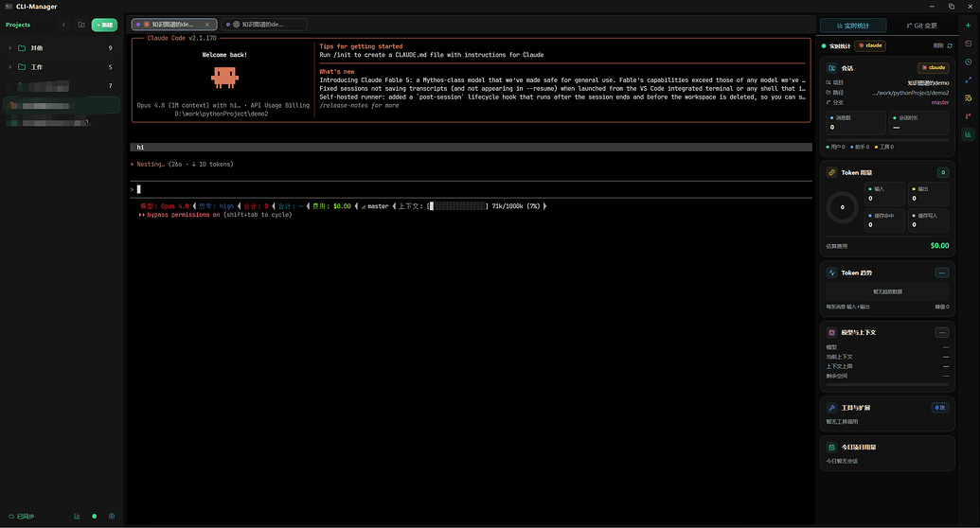This screenshot has height=528, width=980.
Task: Click the Token 用量 link icon
Action: [x=832, y=172]
